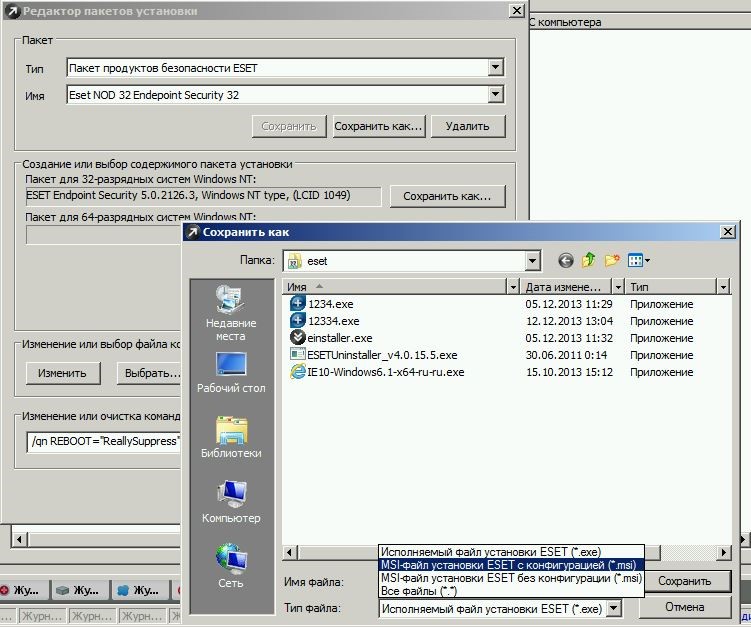Open Компьютер in the places bar

pos(231,502)
